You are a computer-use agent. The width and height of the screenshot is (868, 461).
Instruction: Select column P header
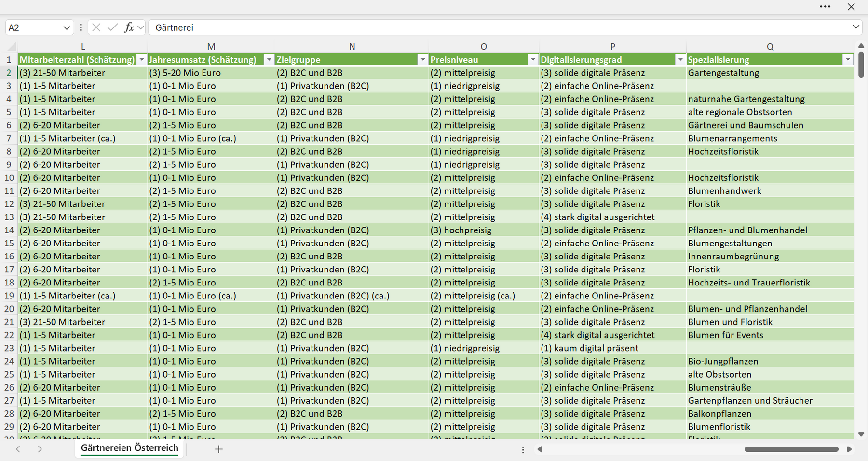point(612,47)
